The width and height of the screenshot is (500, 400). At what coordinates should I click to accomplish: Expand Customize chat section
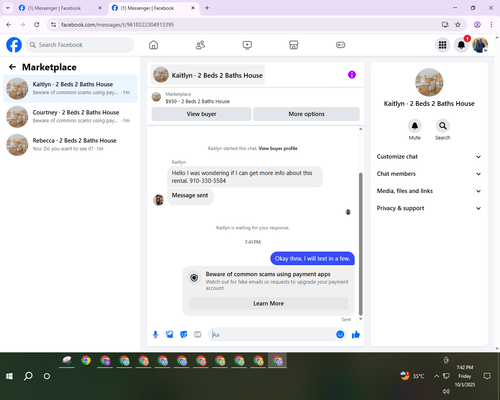[x=429, y=157]
